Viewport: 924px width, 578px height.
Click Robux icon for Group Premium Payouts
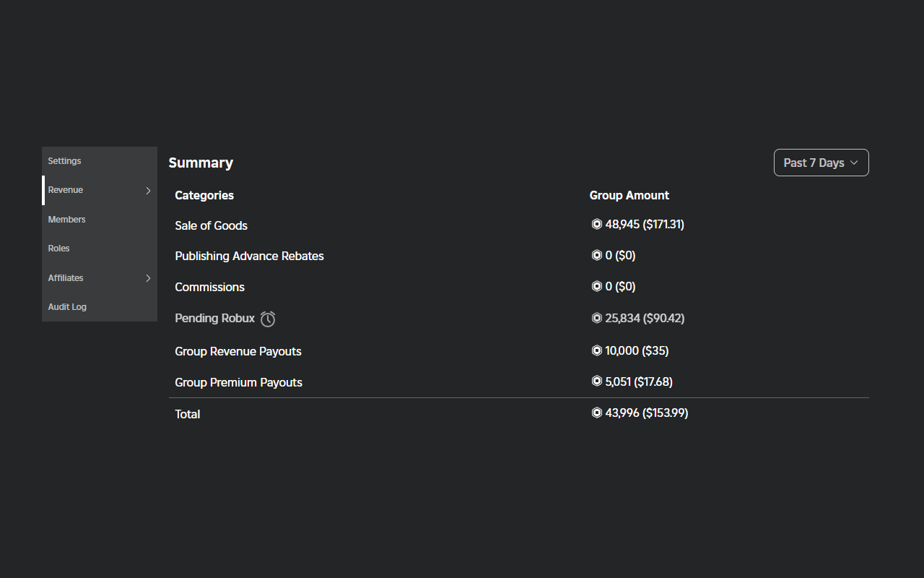tap(596, 381)
